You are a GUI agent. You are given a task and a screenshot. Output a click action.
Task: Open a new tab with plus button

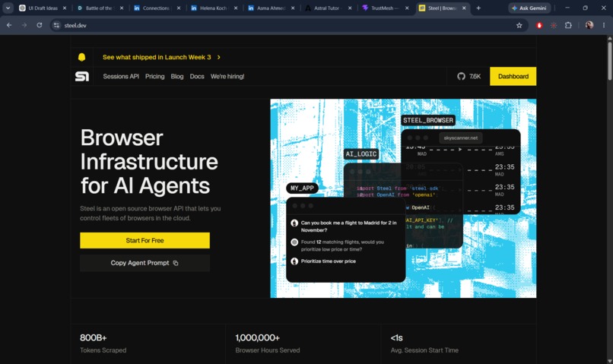(478, 8)
